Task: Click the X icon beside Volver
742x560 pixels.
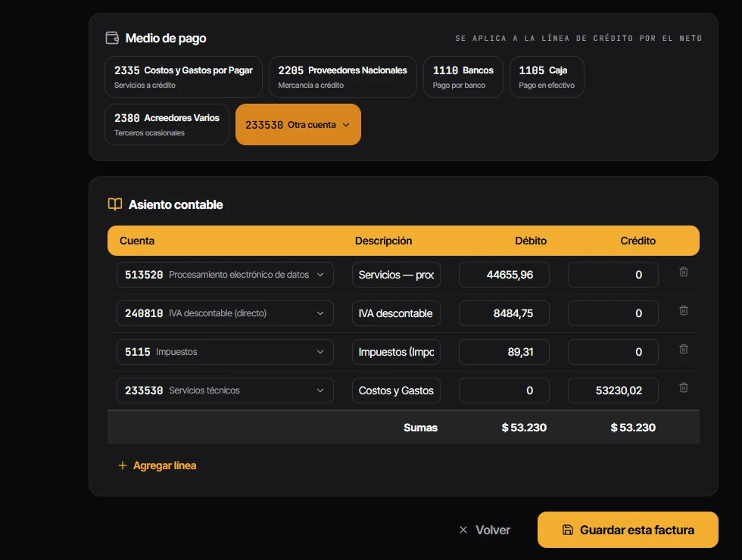Action: pos(463,530)
